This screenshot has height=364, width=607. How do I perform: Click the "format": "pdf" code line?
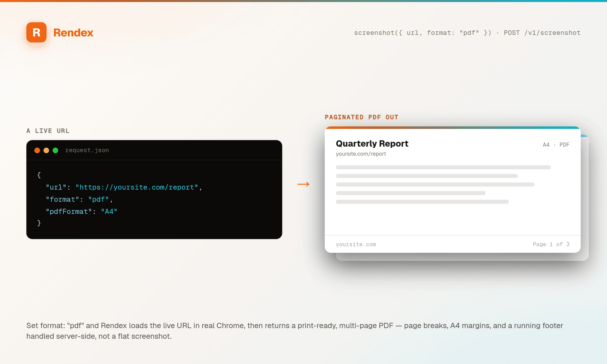pos(79,199)
